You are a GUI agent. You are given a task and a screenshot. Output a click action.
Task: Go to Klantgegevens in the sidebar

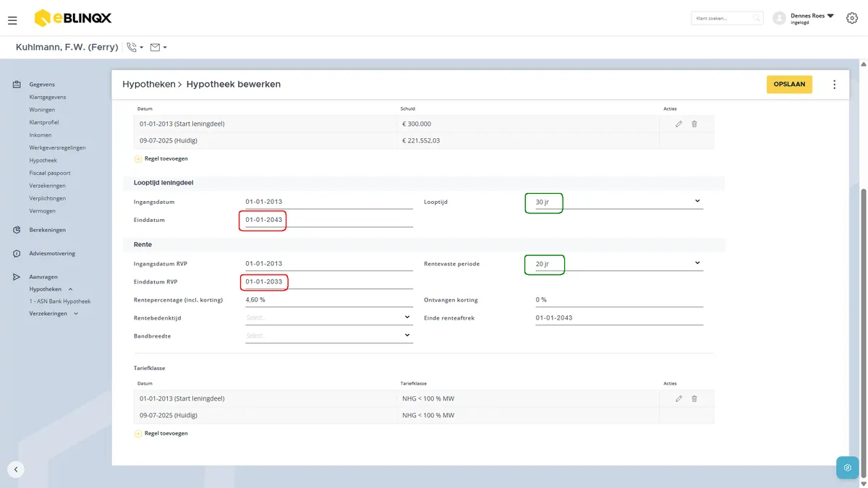[48, 97]
